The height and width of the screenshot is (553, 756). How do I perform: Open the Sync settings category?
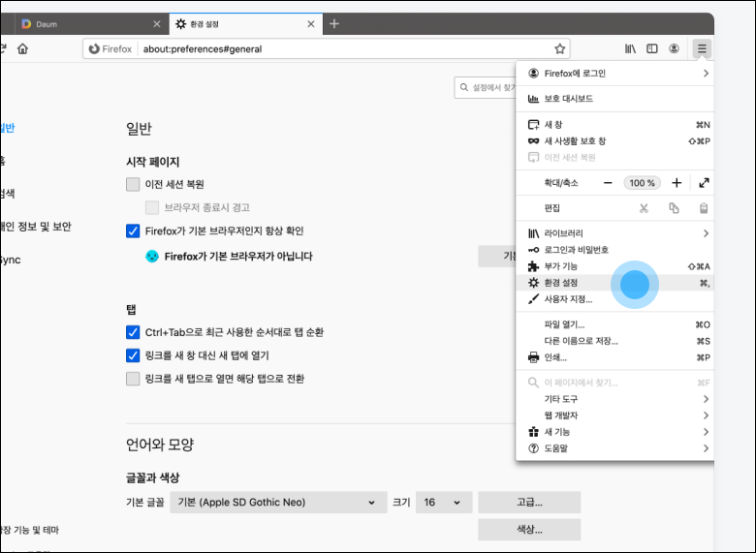click(x=10, y=260)
